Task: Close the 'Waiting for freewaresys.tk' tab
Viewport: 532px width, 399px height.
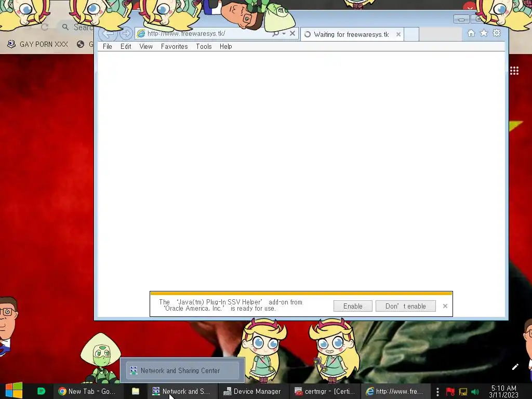Action: (398, 34)
